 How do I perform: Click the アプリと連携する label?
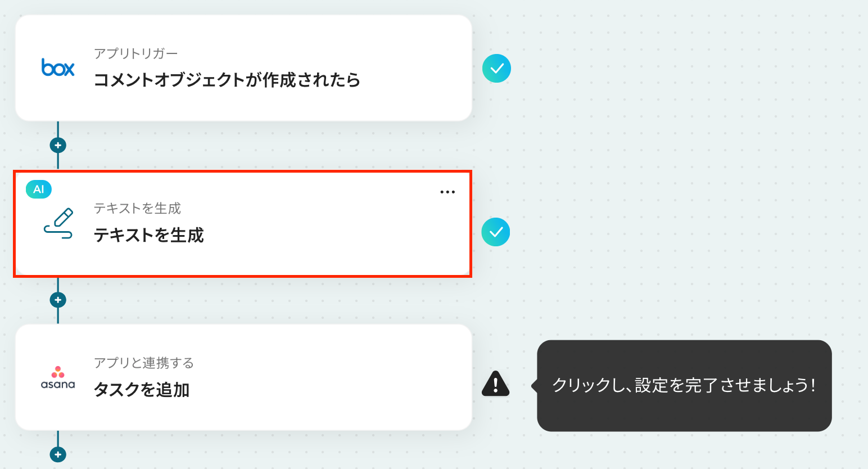click(144, 363)
